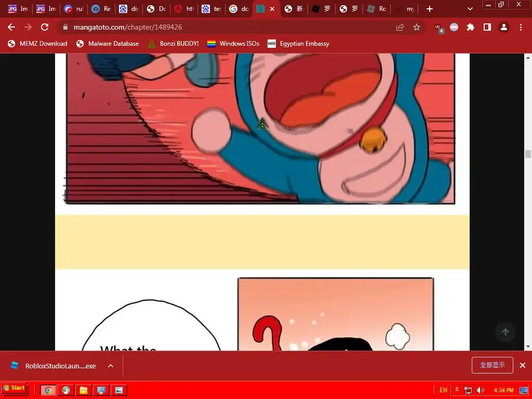Share this page icon in address bar

click(x=400, y=27)
